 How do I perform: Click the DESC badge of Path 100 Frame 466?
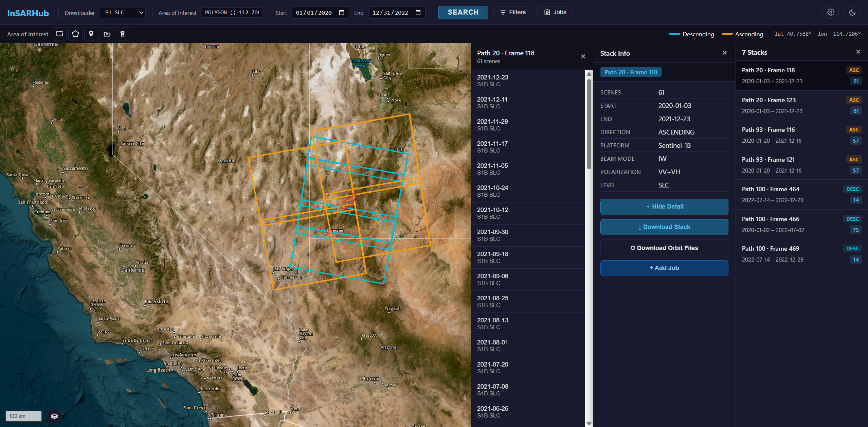[x=852, y=219]
